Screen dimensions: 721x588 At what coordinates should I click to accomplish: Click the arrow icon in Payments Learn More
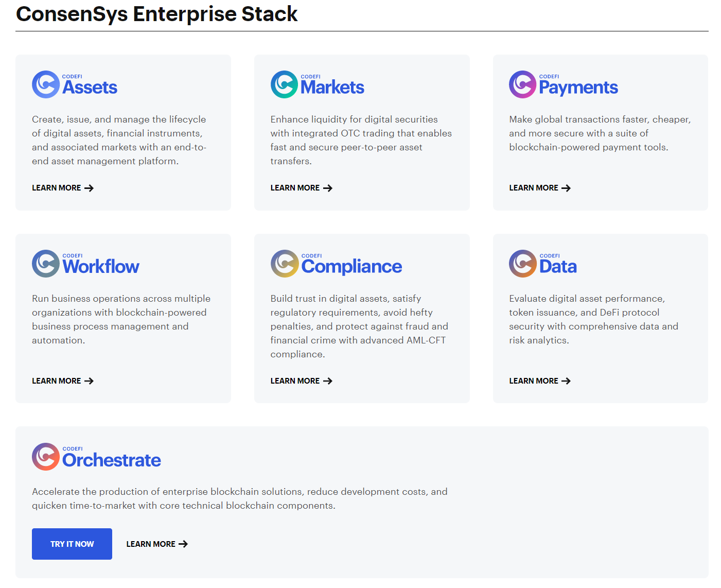(566, 188)
